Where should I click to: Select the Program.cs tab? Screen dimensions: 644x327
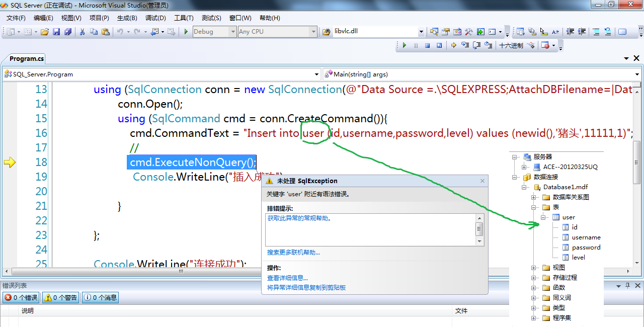coord(27,59)
